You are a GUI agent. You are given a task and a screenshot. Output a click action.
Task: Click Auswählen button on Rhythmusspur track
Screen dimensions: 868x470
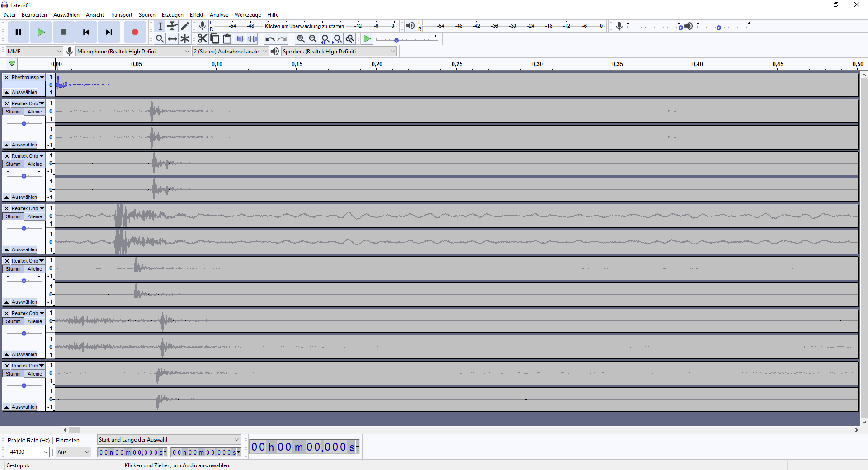coord(24,92)
